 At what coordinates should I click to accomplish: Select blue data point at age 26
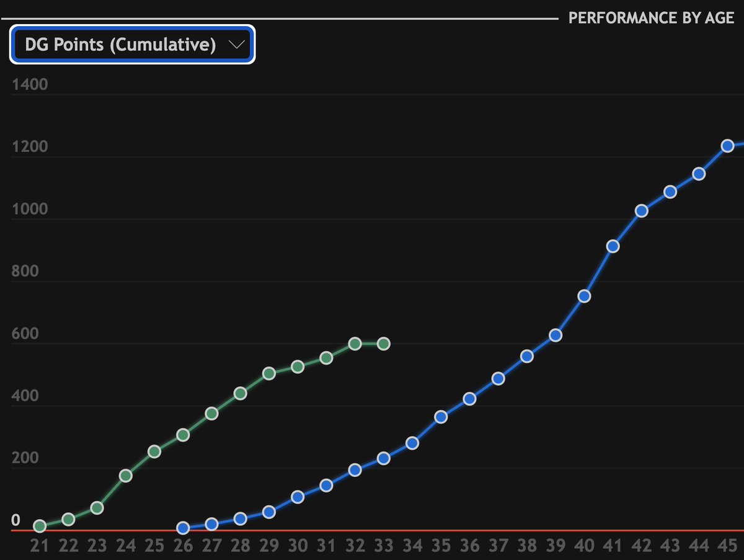tap(183, 528)
